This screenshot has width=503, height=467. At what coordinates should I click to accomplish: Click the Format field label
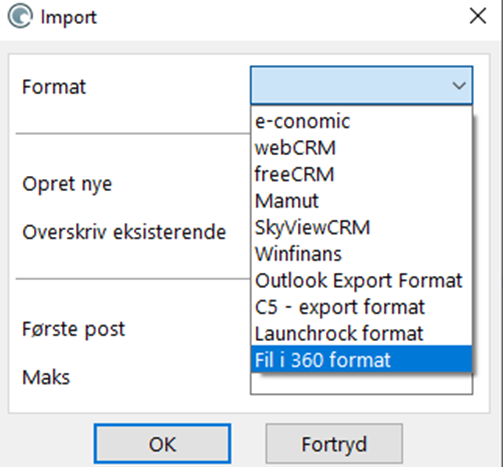click(54, 87)
